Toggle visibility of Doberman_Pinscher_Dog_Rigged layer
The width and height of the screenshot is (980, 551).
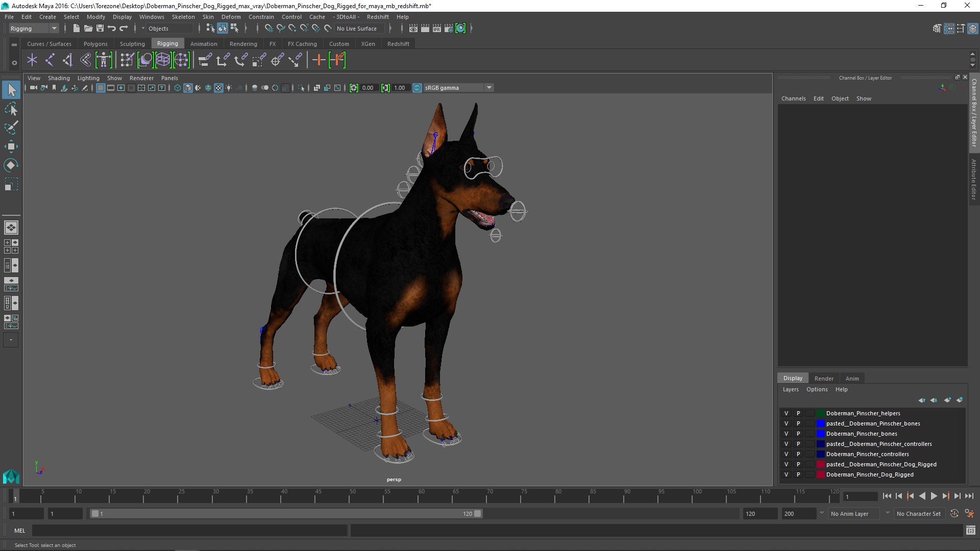point(786,474)
